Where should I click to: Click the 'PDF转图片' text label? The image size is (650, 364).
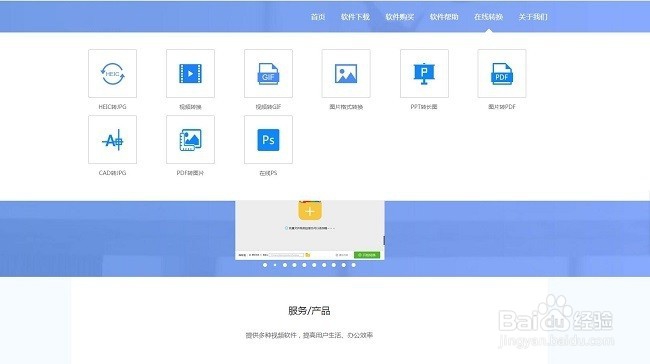click(190, 173)
